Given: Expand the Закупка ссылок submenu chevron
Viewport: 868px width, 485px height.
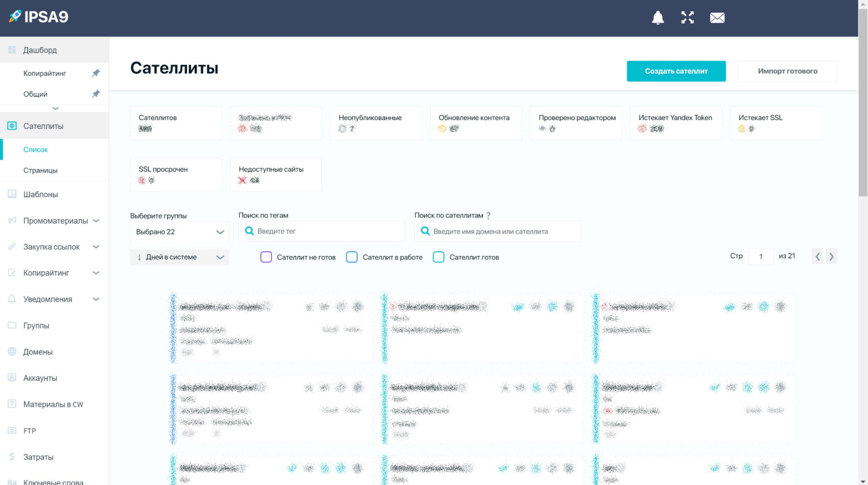Looking at the screenshot, I should tap(96, 247).
